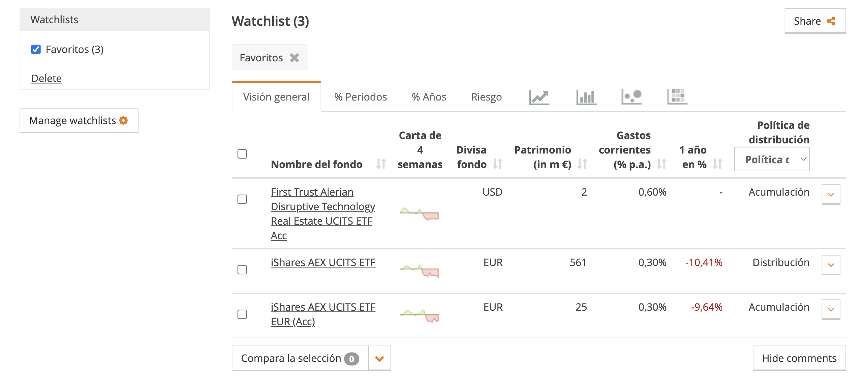Select all funds via header checkbox
Screen dimensions: 868x392
point(242,154)
